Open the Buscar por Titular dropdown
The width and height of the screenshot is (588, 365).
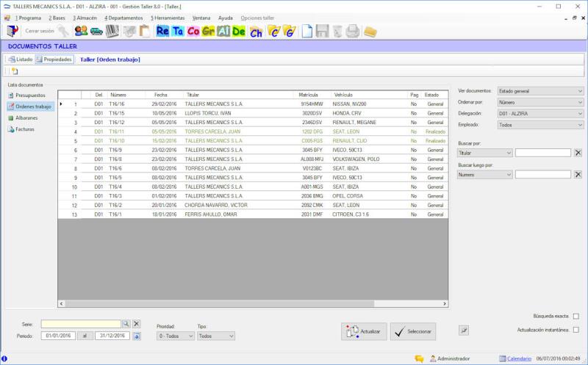[485, 153]
